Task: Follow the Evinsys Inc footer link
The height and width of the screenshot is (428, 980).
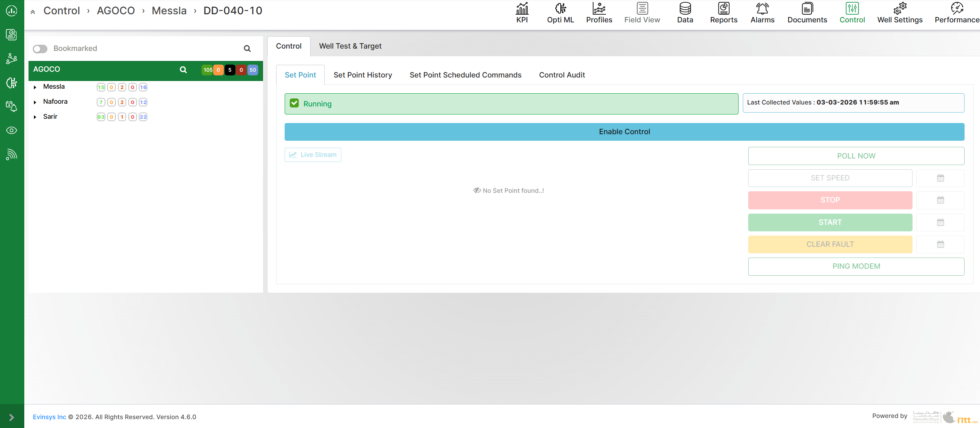Action: pos(49,417)
